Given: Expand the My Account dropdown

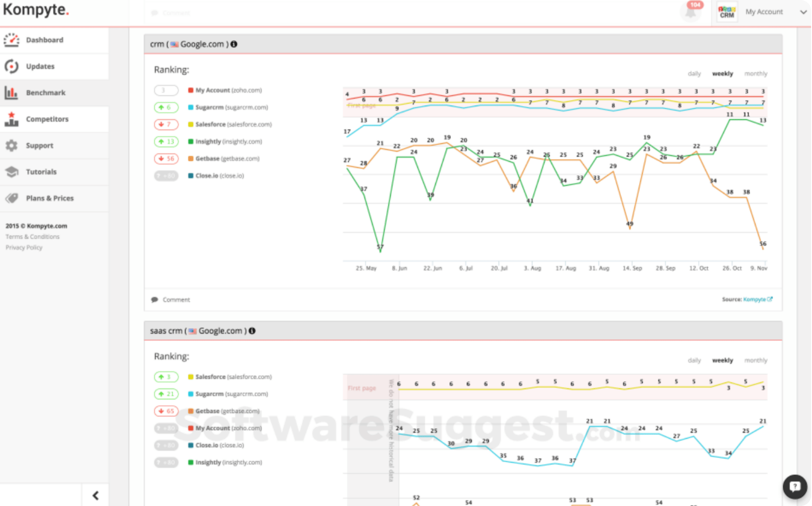Looking at the screenshot, I should coord(803,12).
